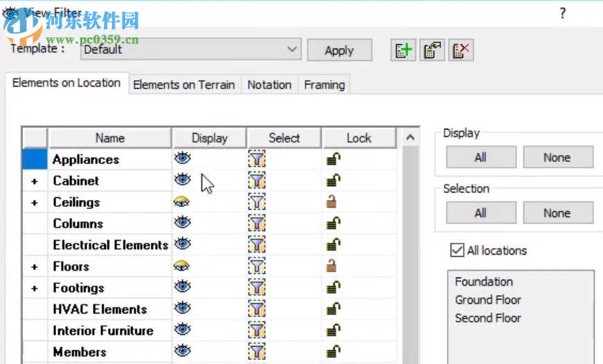The height and width of the screenshot is (364, 603).
Task: Toggle HVAC Elements display eye
Action: (182, 308)
